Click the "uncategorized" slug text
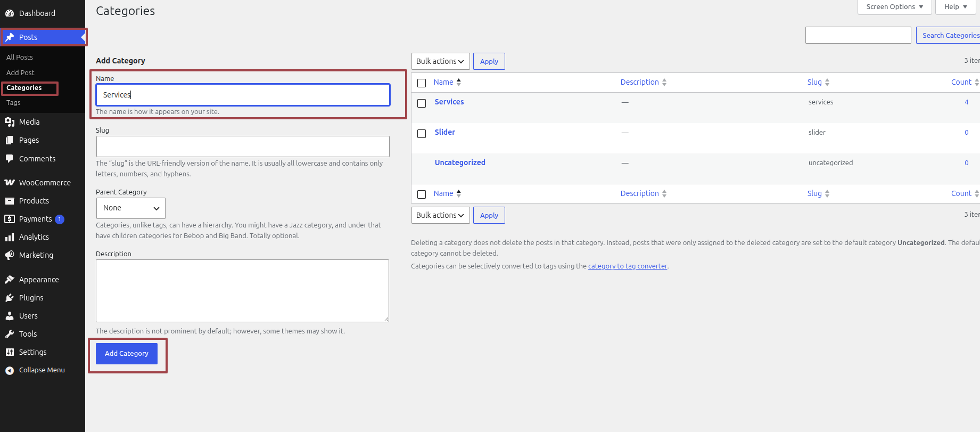Viewport: 980px width, 432px height. (x=830, y=163)
